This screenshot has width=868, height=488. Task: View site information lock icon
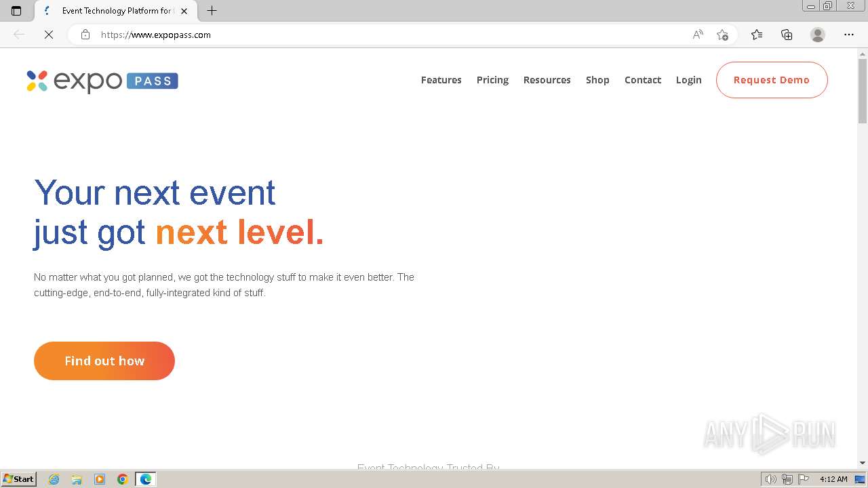pos(85,35)
